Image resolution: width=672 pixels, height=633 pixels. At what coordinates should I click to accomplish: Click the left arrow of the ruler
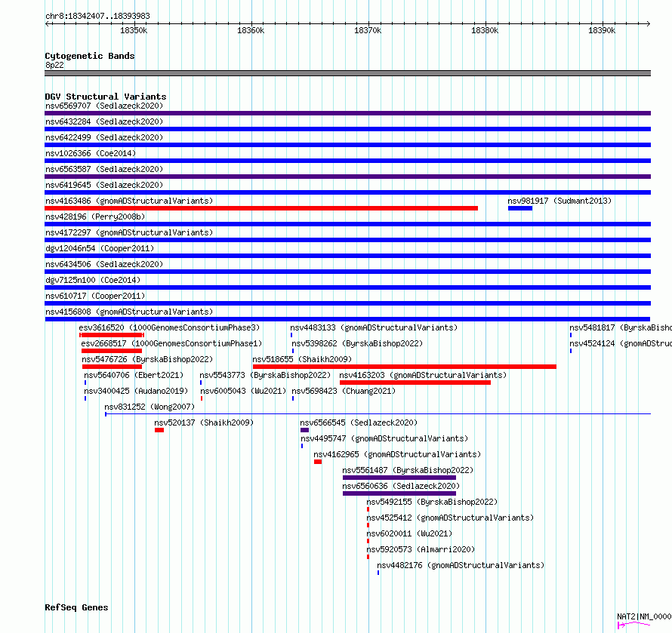coord(47,23)
